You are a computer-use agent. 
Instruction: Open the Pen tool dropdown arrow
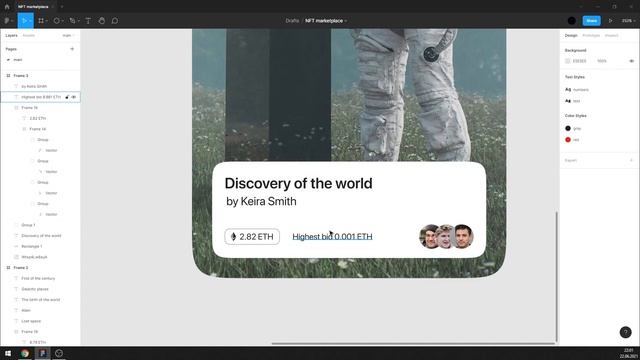[x=78, y=21]
